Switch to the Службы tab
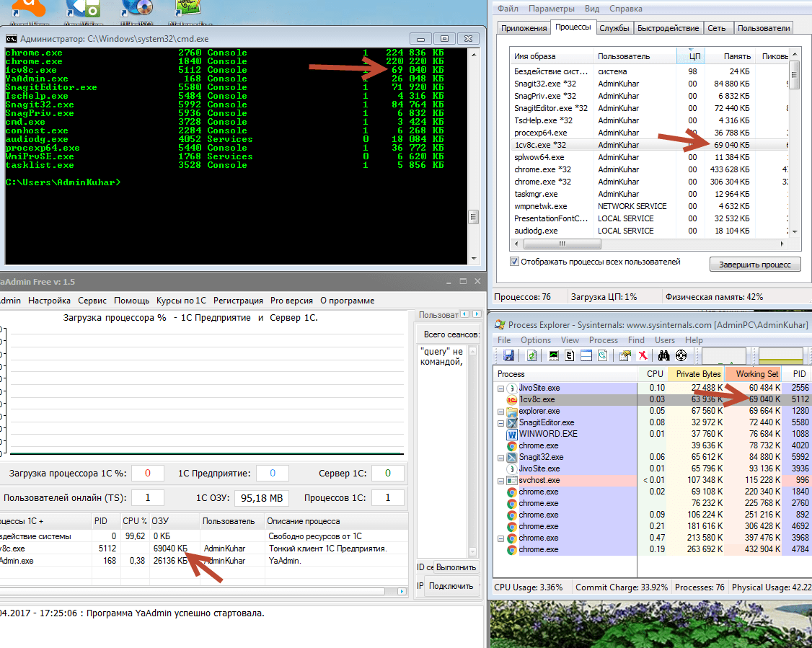Viewport: 812px width, 648px height. tap(614, 28)
